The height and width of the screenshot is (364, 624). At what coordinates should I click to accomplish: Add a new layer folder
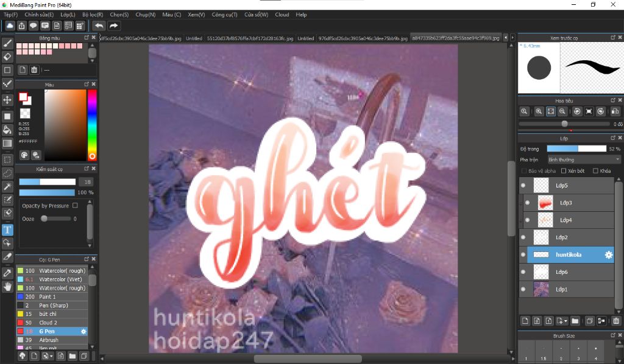(575, 321)
